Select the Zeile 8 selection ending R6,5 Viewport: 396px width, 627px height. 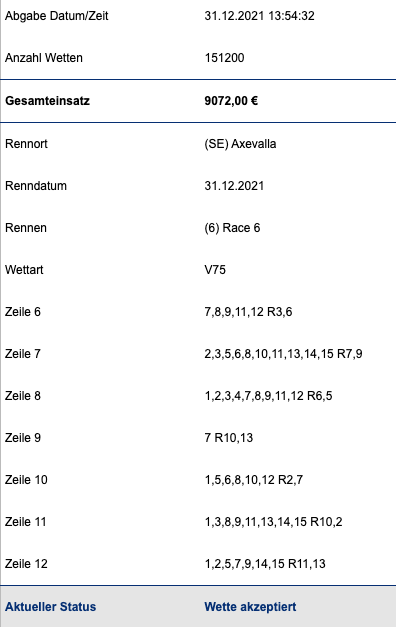click(268, 396)
